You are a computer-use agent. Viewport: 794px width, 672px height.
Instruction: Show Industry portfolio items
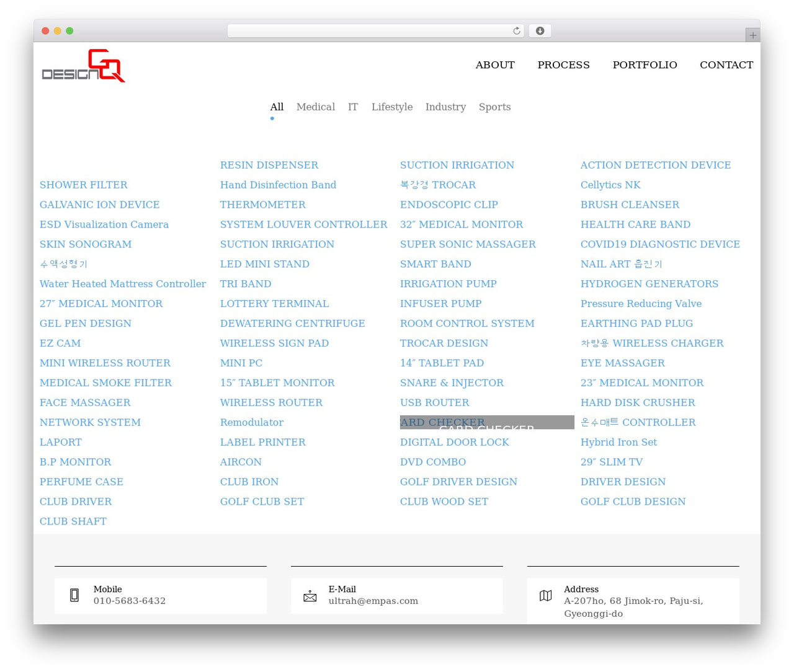pos(445,107)
